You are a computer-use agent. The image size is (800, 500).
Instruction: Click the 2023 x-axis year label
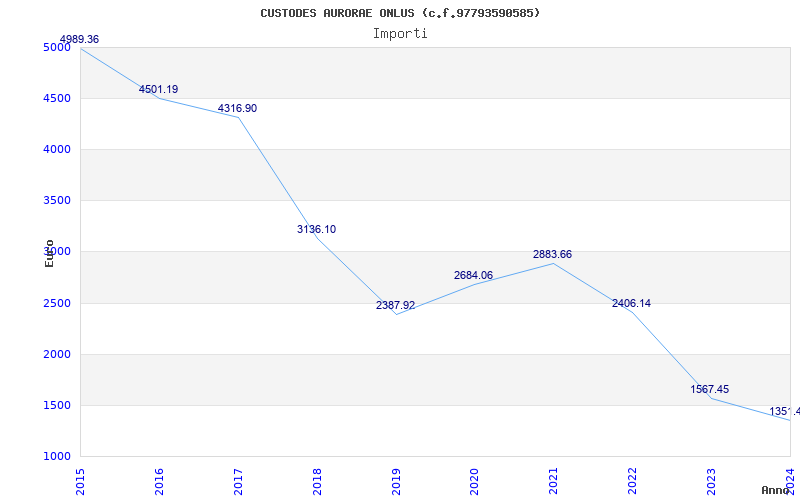711,481
